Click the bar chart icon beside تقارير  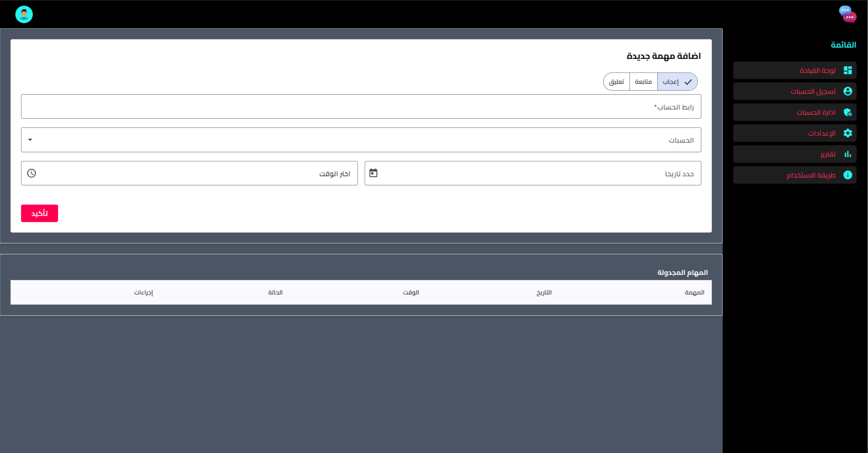[x=848, y=154]
